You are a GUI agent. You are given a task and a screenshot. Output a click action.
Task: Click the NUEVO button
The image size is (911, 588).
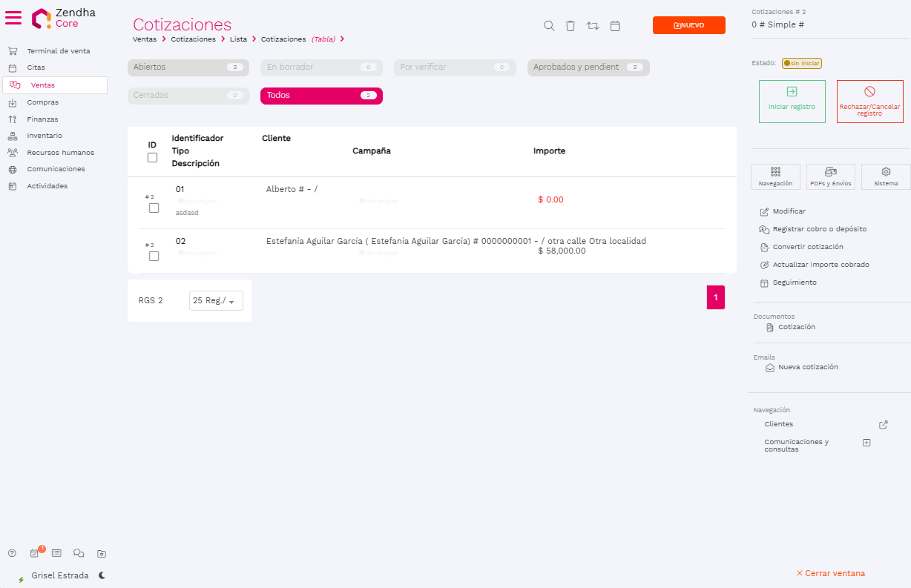tap(688, 25)
